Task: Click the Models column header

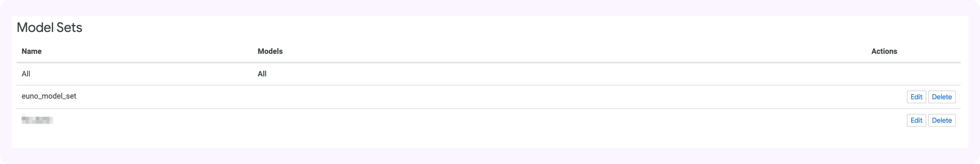Action: 270,51
